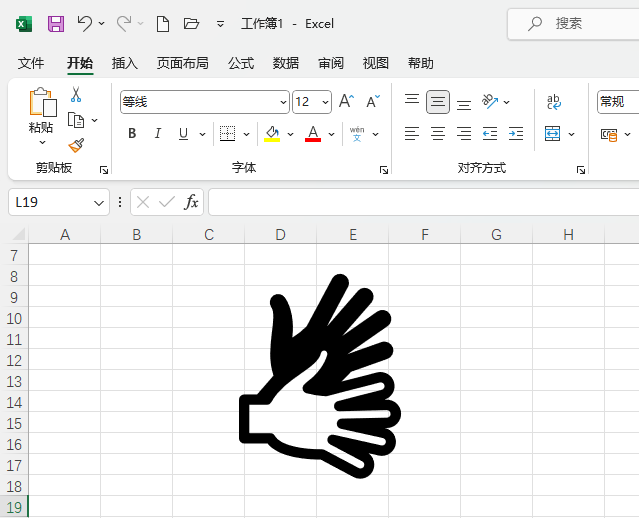The width and height of the screenshot is (639, 518).
Task: Undo the last action
Action: (x=85, y=23)
